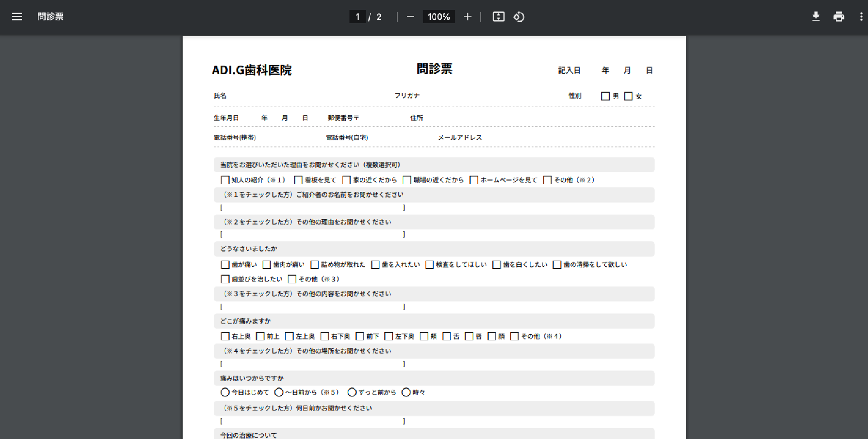868x439 pixels.
Task: Click the zoom in plus icon
Action: click(467, 17)
